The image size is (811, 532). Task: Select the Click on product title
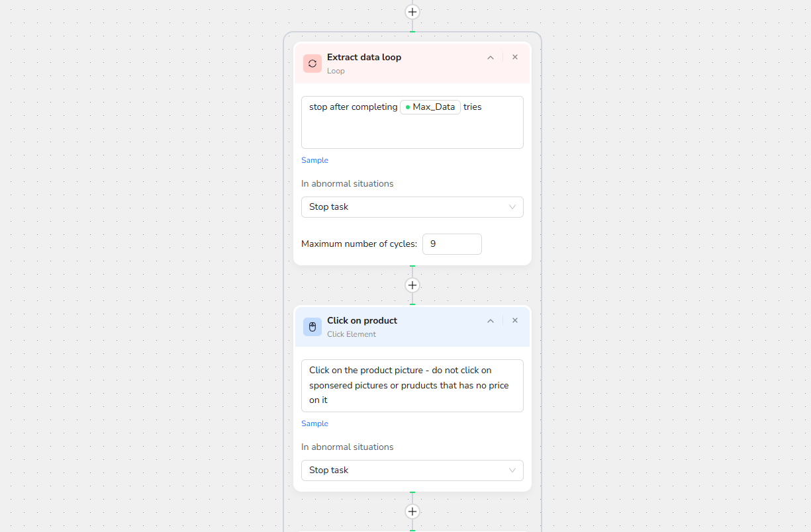click(x=362, y=321)
